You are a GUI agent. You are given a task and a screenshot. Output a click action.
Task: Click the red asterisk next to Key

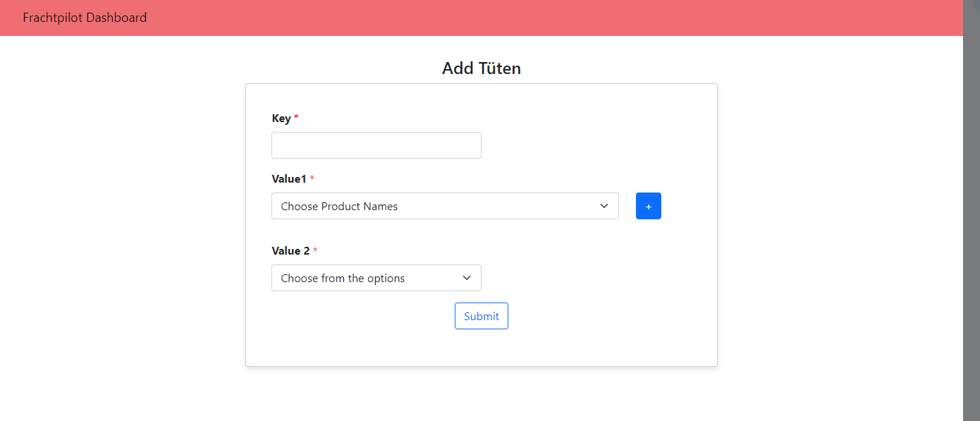coord(296,118)
